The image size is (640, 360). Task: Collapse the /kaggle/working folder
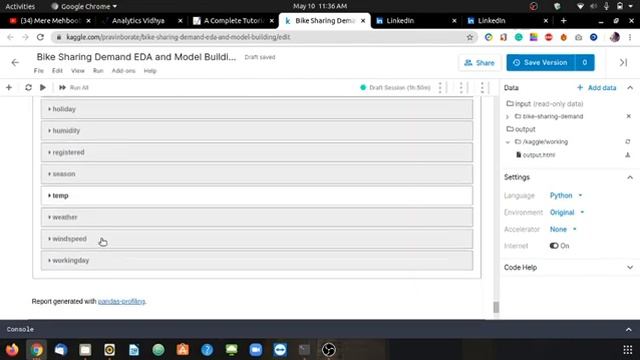(507, 142)
